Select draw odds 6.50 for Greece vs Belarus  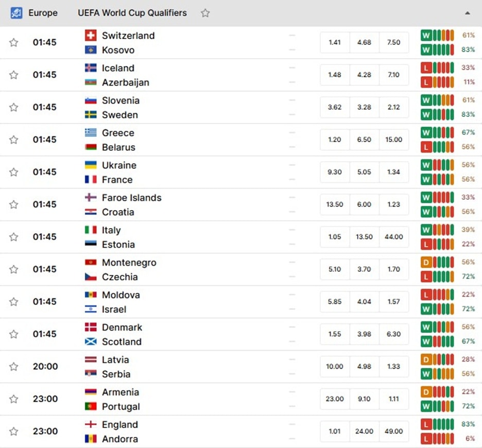364,140
